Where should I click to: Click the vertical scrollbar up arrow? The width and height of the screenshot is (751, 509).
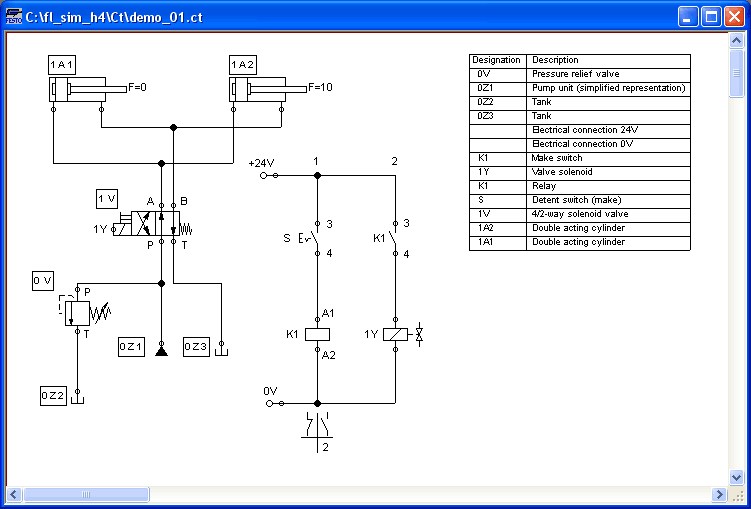click(737, 40)
